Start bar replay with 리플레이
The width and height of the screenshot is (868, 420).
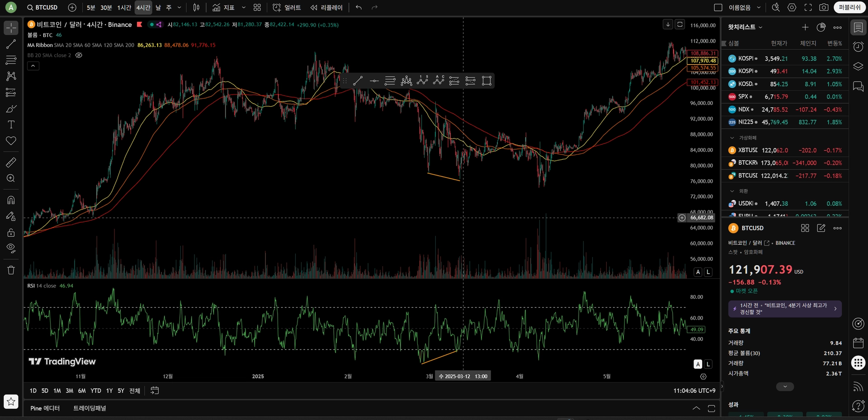(326, 7)
